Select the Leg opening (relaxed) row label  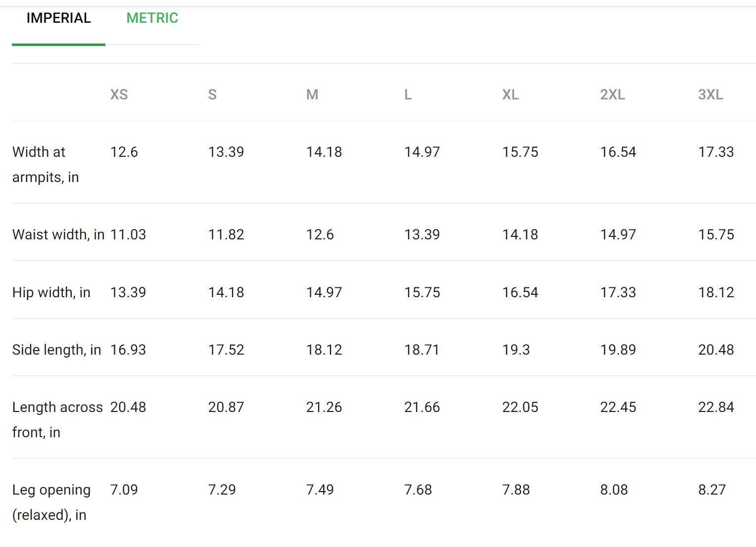51,502
